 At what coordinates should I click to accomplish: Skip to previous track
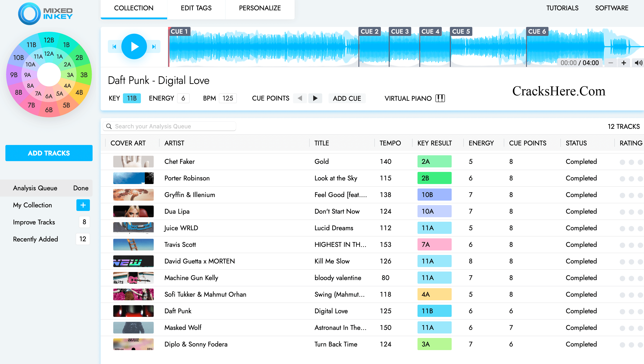pos(114,47)
